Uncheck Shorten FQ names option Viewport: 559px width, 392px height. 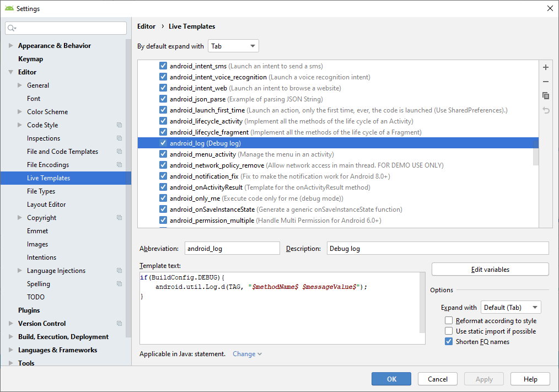point(449,342)
